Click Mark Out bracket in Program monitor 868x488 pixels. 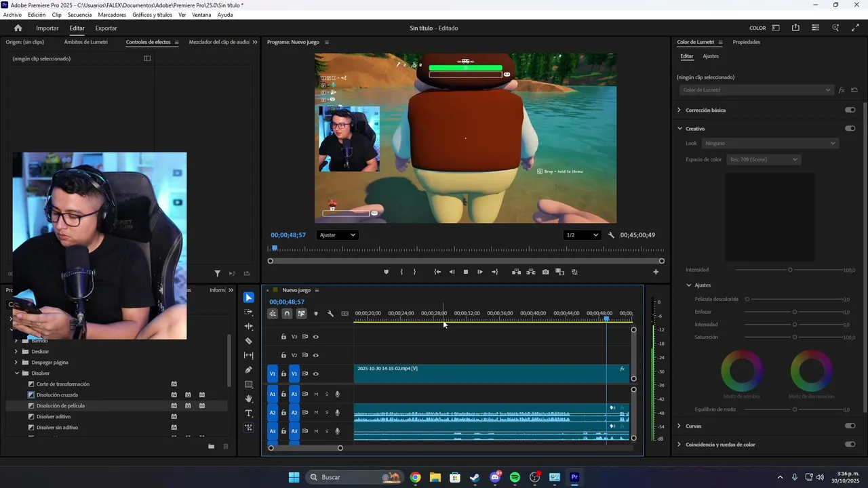pos(415,272)
